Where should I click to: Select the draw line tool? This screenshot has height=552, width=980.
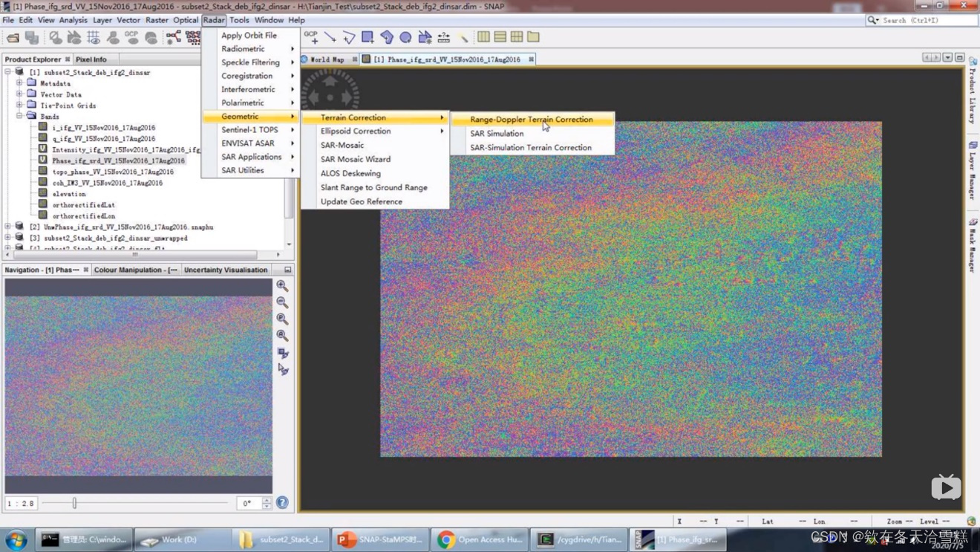coord(330,36)
